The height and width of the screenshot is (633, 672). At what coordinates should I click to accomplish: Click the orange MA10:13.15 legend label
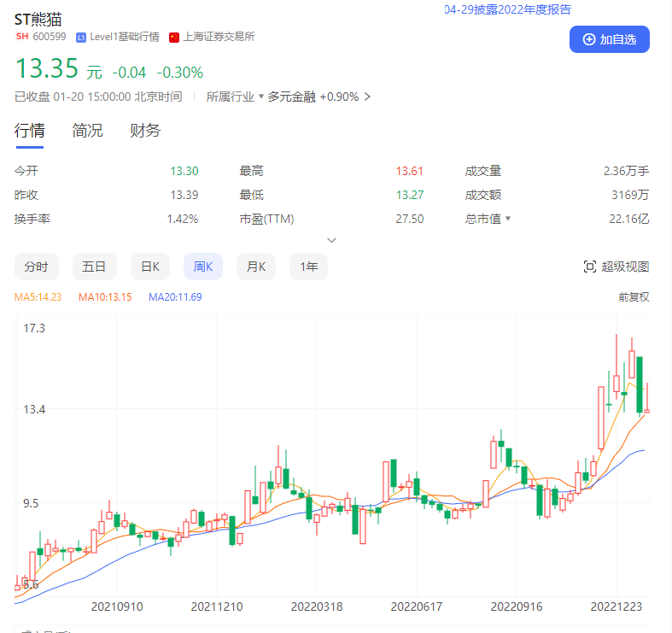pos(105,297)
